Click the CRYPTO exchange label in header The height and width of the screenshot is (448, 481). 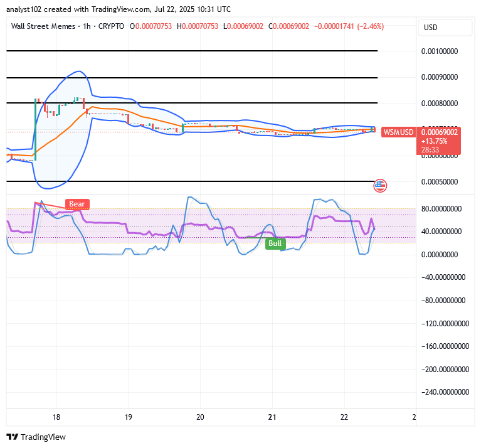111,26
